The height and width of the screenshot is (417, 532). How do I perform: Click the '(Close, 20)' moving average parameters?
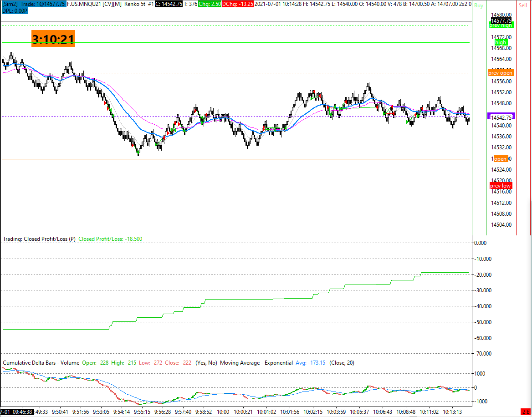(x=342, y=363)
